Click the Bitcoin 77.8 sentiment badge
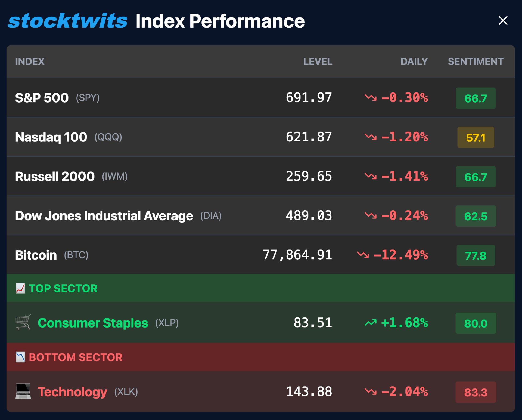This screenshot has height=420, width=522. click(476, 255)
